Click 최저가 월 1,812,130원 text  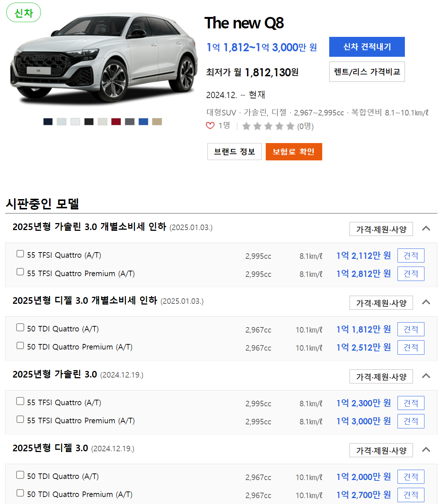252,72
